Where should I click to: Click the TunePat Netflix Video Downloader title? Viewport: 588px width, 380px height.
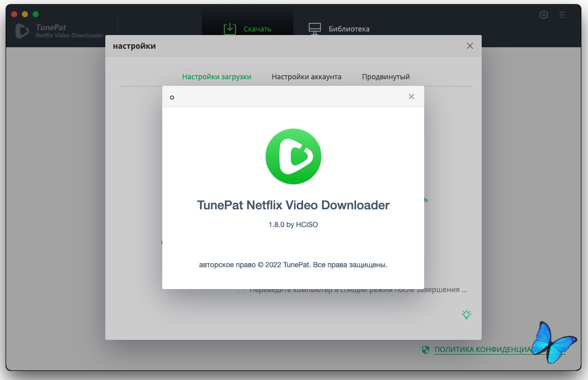[293, 205]
